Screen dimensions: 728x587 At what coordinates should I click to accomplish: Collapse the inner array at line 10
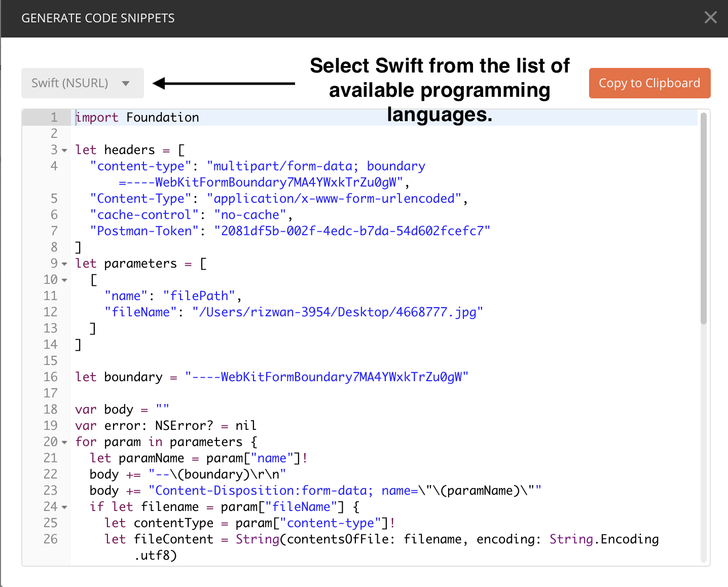click(x=64, y=280)
